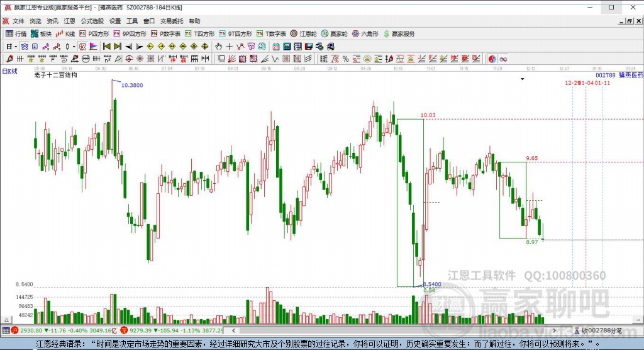
Task: Open the 9T四方形 tool
Action: [x=235, y=34]
